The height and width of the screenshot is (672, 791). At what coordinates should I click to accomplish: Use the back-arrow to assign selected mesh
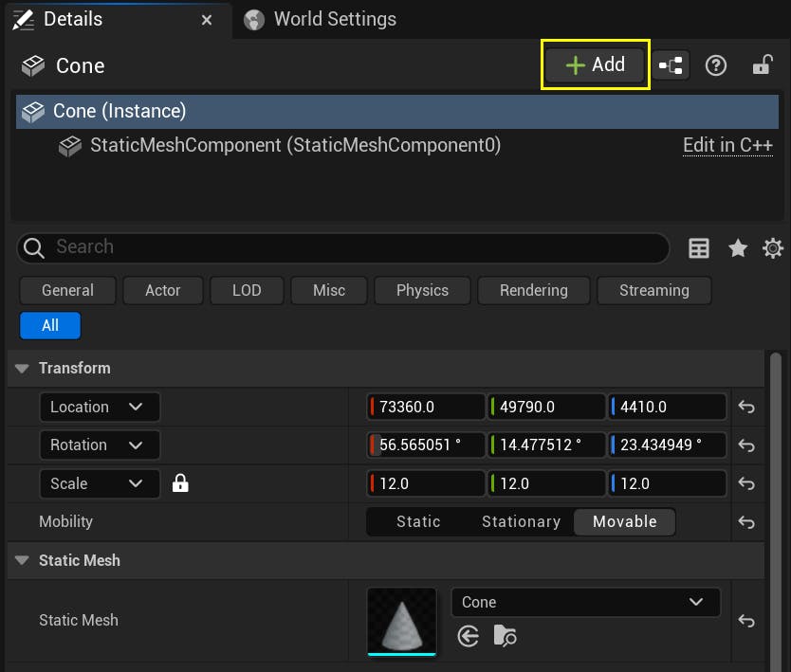tap(468, 636)
